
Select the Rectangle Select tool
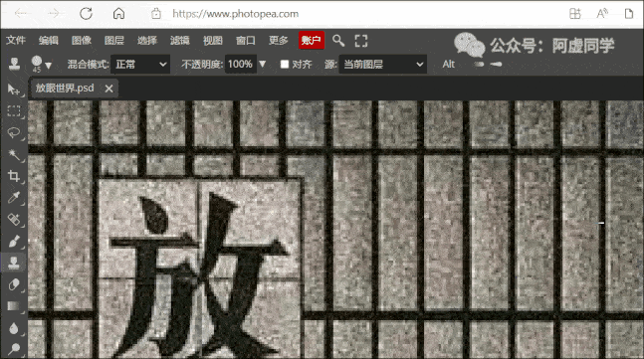(14, 111)
